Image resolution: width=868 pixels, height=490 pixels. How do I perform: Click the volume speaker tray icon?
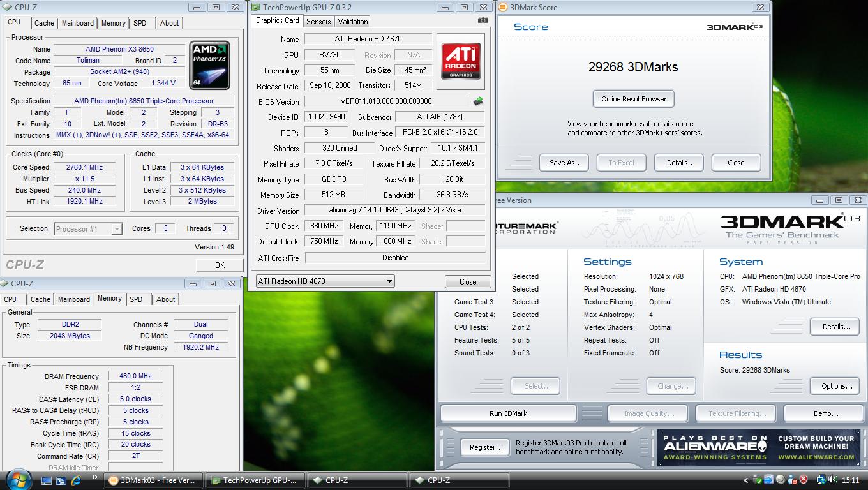pyautogui.click(x=834, y=480)
